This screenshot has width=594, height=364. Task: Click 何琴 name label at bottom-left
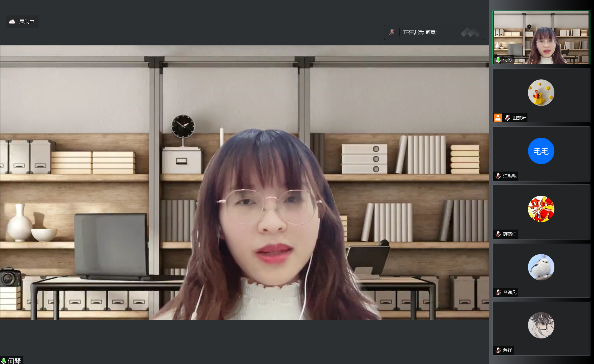14,360
